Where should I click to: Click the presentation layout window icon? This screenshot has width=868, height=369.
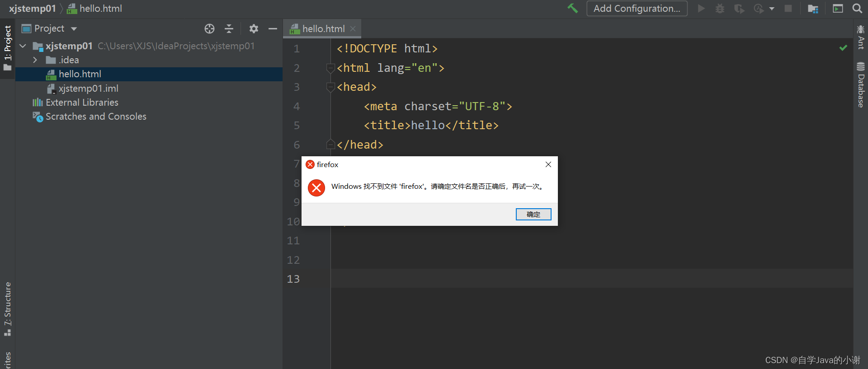tap(838, 9)
